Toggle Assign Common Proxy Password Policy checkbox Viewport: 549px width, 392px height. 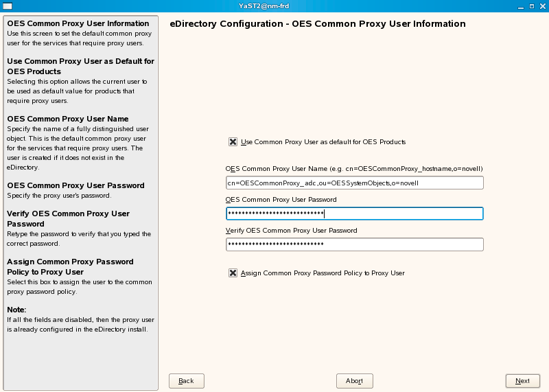[233, 273]
